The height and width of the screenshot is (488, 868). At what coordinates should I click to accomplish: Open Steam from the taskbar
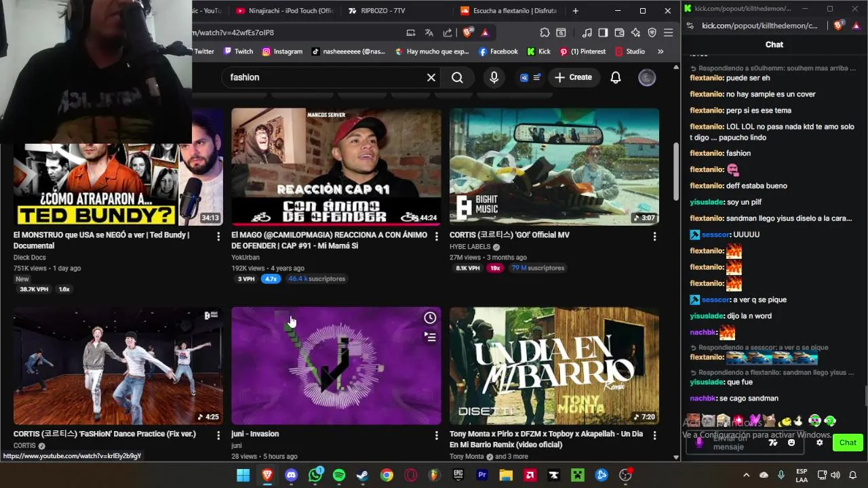click(x=363, y=475)
